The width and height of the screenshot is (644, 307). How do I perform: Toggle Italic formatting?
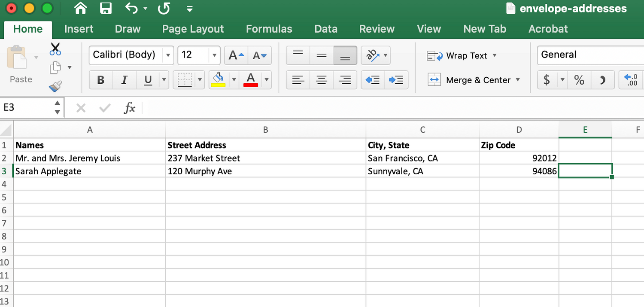click(x=125, y=80)
